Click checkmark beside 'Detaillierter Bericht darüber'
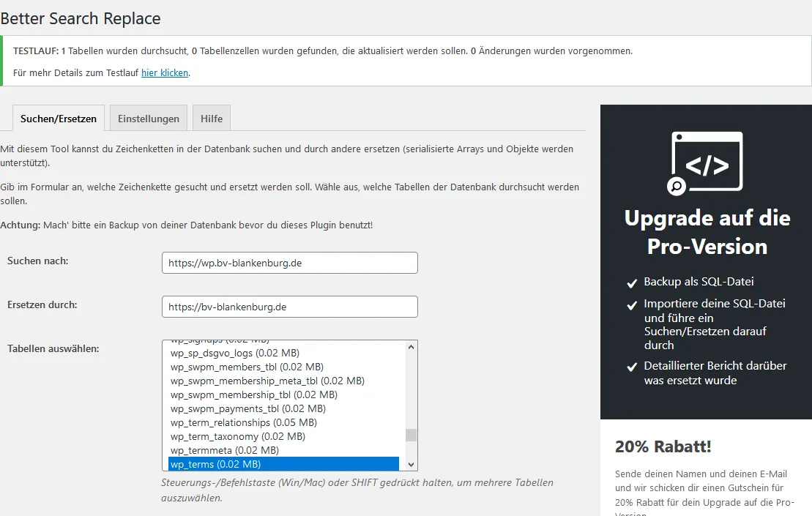The height and width of the screenshot is (516, 812). coord(632,367)
